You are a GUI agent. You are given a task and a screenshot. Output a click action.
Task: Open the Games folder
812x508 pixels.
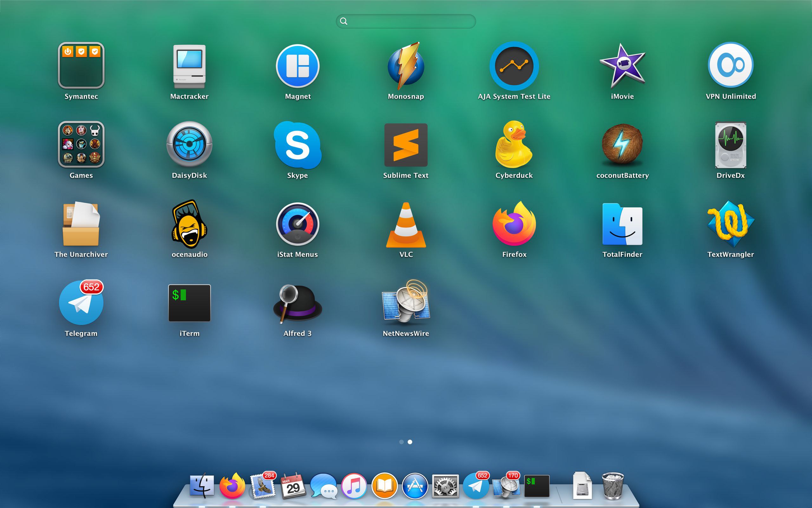coord(81,144)
